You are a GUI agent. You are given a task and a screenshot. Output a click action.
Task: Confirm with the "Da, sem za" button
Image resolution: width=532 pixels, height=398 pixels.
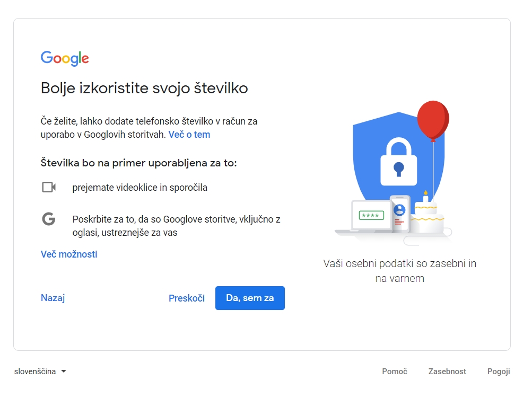pos(250,298)
